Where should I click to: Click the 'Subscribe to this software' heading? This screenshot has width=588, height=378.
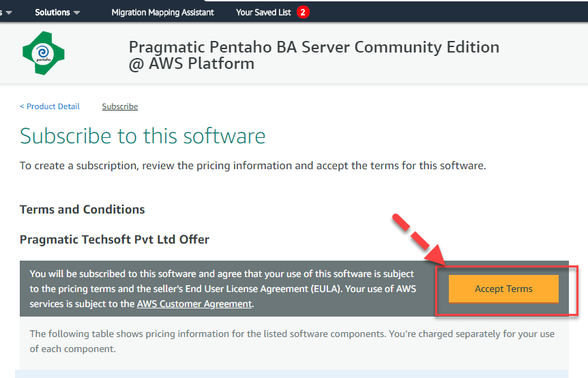(x=143, y=136)
